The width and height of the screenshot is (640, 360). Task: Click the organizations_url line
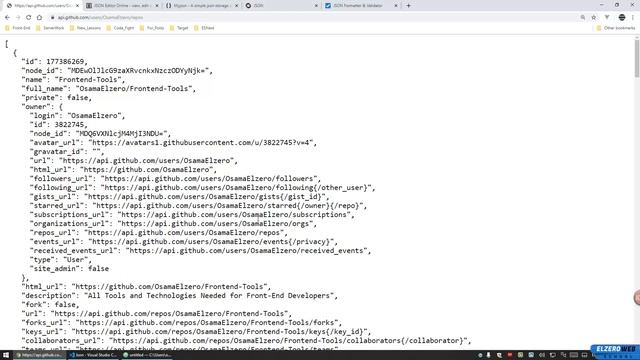tap(173, 223)
